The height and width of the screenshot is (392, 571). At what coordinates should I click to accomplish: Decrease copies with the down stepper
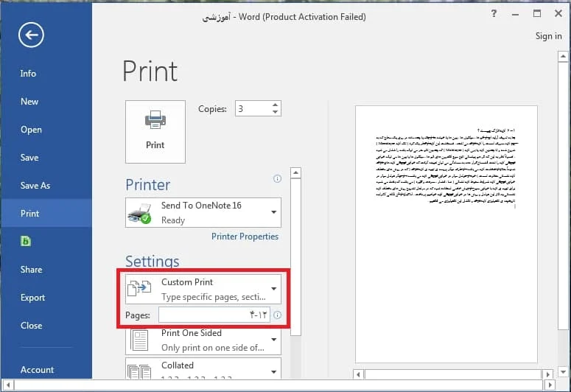coord(276,112)
